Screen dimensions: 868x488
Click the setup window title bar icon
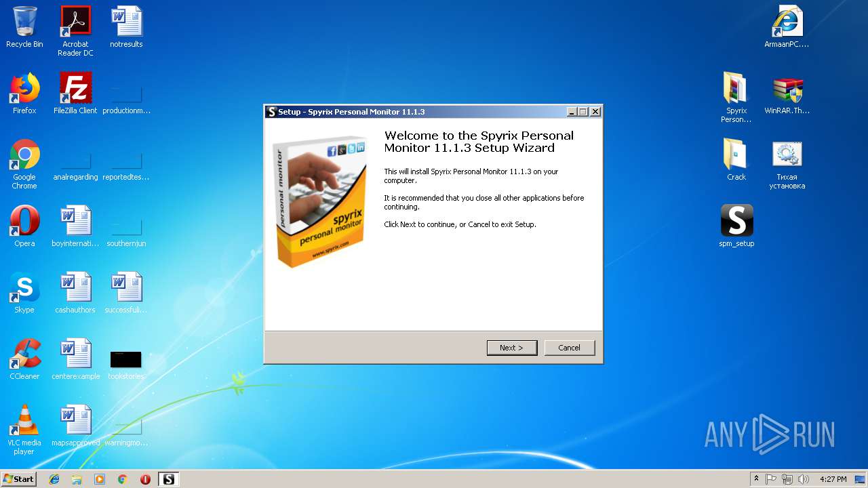pos(272,112)
